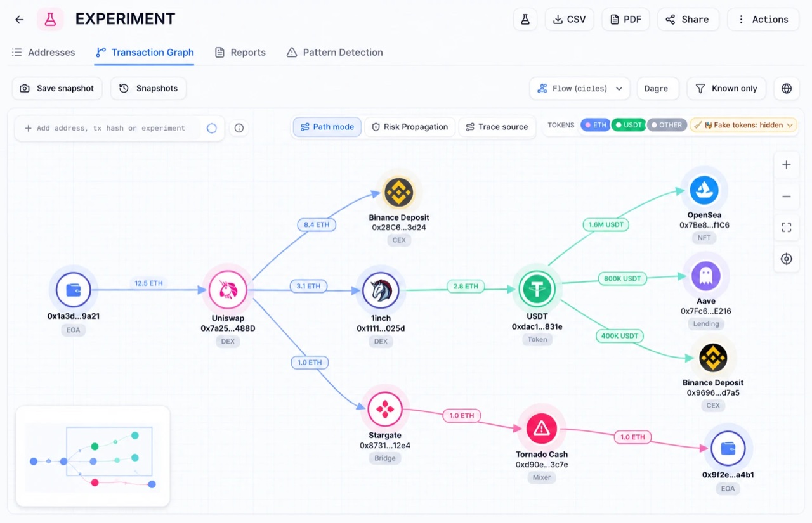
Task: Click the 2.8 ETH edge label
Action: 466,287
